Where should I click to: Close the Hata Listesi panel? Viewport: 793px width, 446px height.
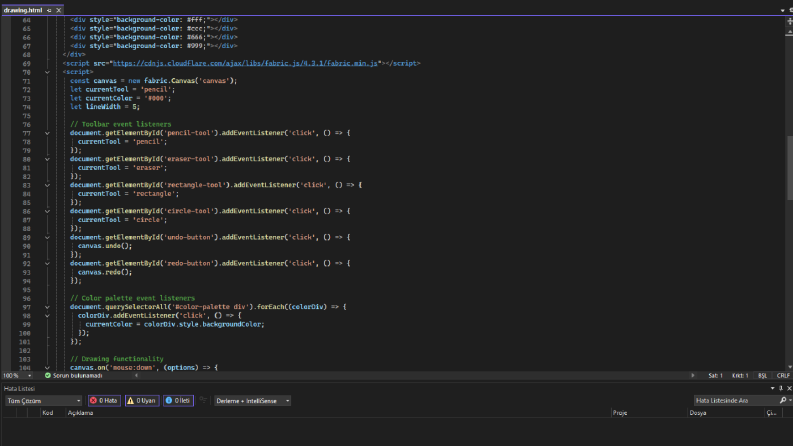click(789, 388)
